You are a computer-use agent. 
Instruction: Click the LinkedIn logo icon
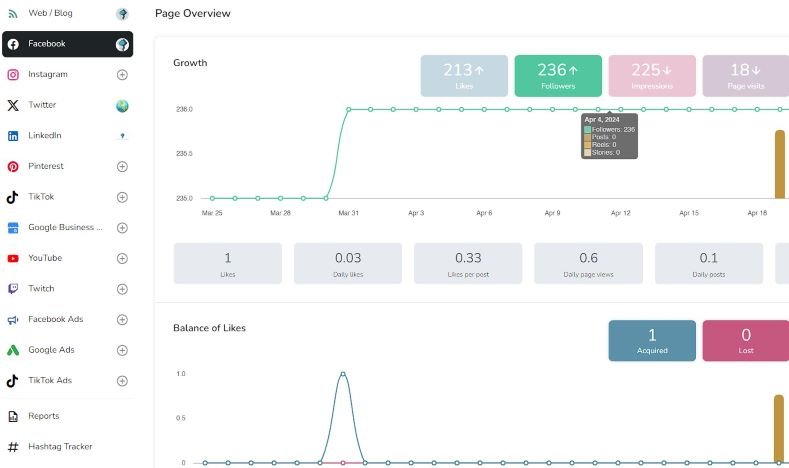[13, 136]
